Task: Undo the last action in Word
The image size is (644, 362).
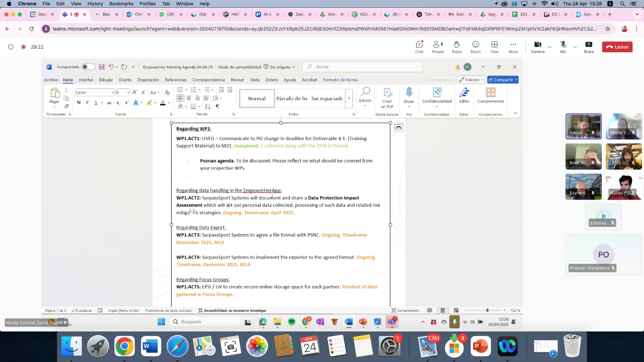Action: click(x=111, y=67)
